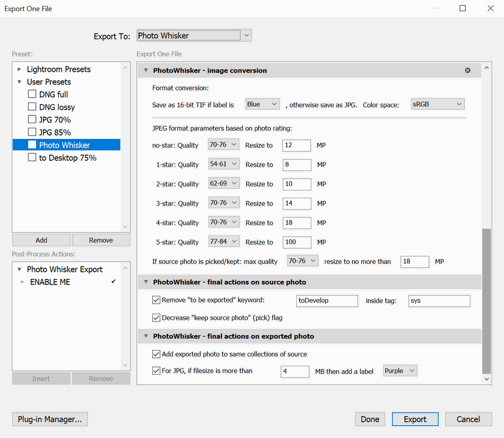Remove the PhotoWhisker image conversion section
The image size is (504, 438).
(x=468, y=70)
